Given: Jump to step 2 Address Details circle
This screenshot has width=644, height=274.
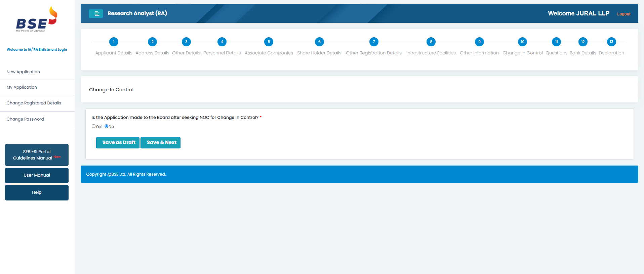Looking at the screenshot, I should click(x=152, y=42).
